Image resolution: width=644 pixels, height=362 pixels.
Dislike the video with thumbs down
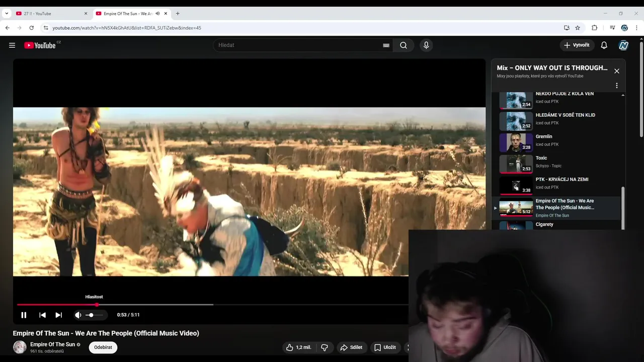(325, 347)
